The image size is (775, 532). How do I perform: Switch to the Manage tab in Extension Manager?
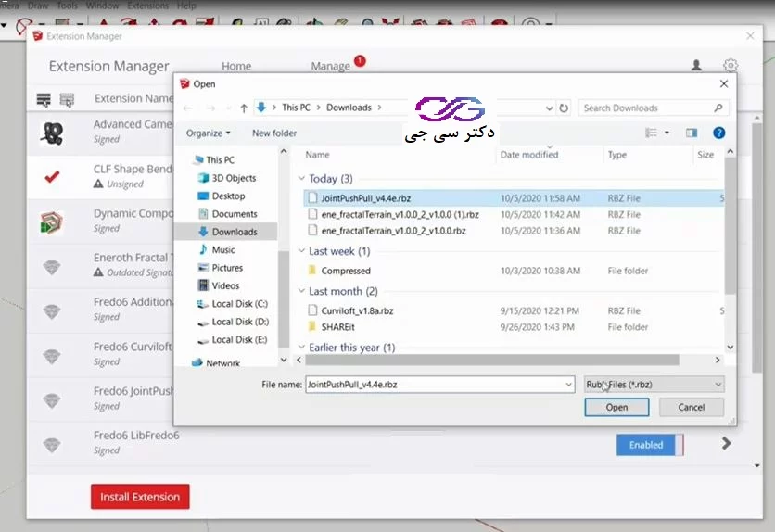click(330, 66)
